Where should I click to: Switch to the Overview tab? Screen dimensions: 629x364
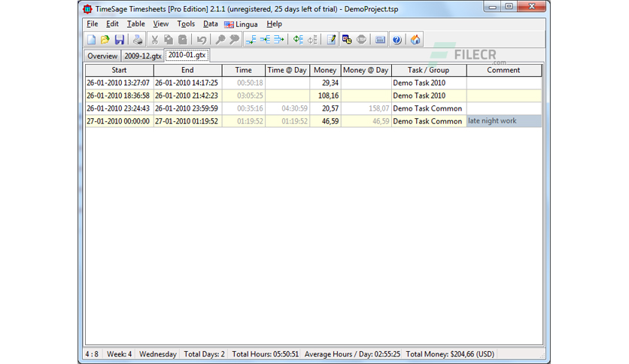(x=102, y=56)
